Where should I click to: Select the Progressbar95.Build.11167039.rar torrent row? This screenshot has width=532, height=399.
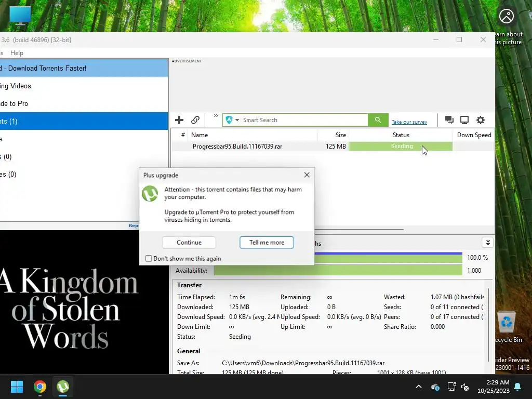tap(332, 146)
